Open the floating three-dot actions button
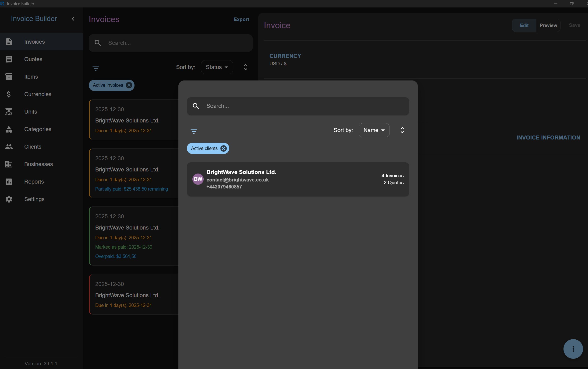The height and width of the screenshot is (369, 588). click(x=573, y=349)
